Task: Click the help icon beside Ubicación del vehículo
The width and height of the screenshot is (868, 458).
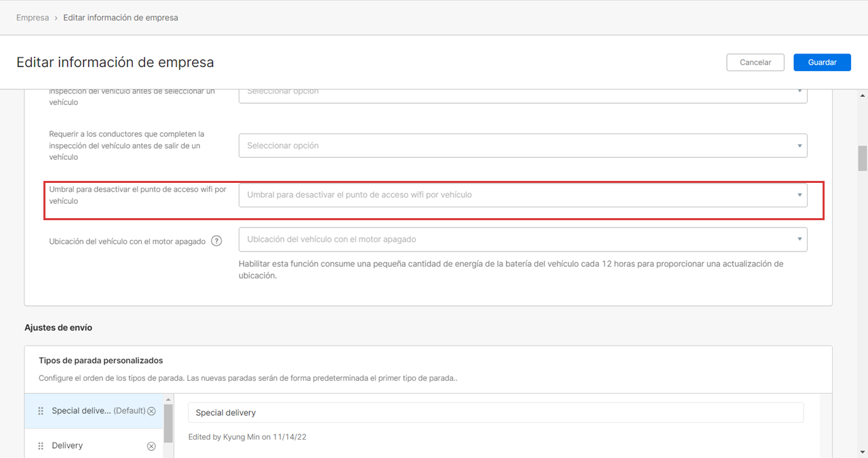Action: click(x=216, y=241)
